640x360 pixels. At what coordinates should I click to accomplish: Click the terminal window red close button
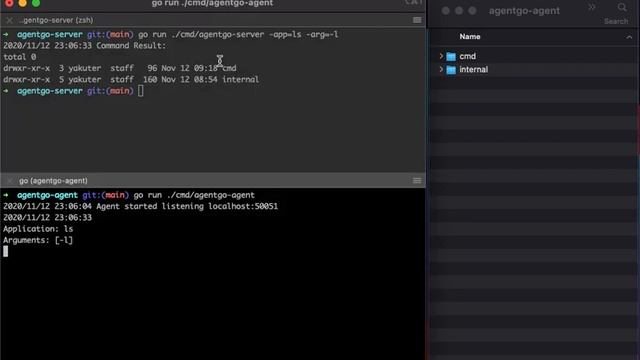[x=9, y=3]
